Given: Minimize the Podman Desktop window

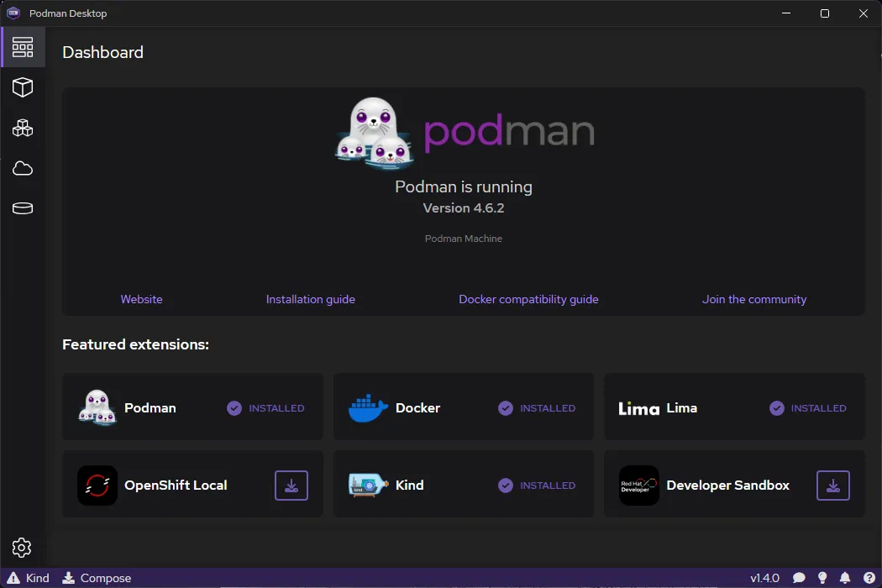Looking at the screenshot, I should 786,13.
